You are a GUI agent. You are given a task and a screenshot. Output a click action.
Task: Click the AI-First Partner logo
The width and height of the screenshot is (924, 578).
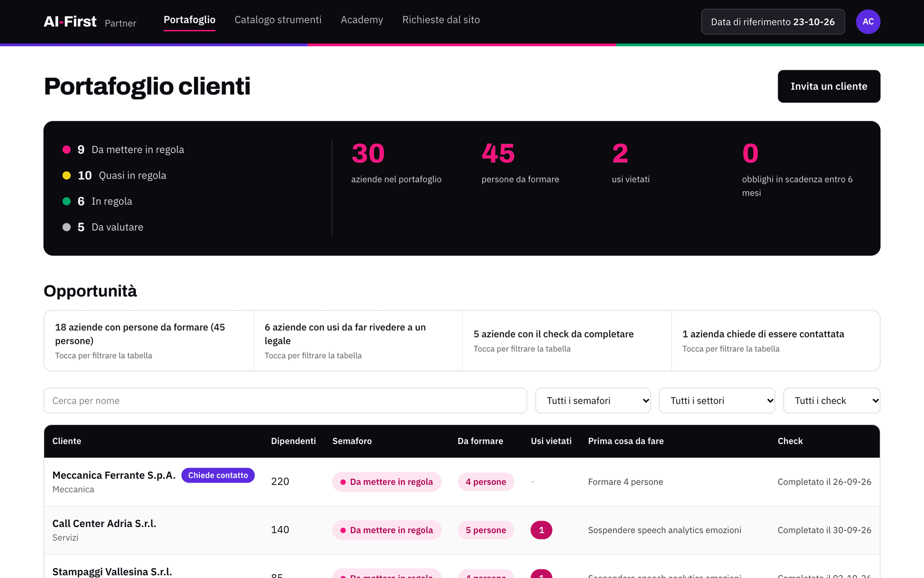[x=90, y=22]
